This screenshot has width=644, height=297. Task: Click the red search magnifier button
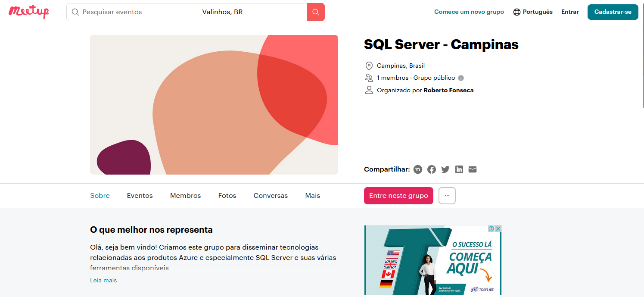tap(315, 12)
